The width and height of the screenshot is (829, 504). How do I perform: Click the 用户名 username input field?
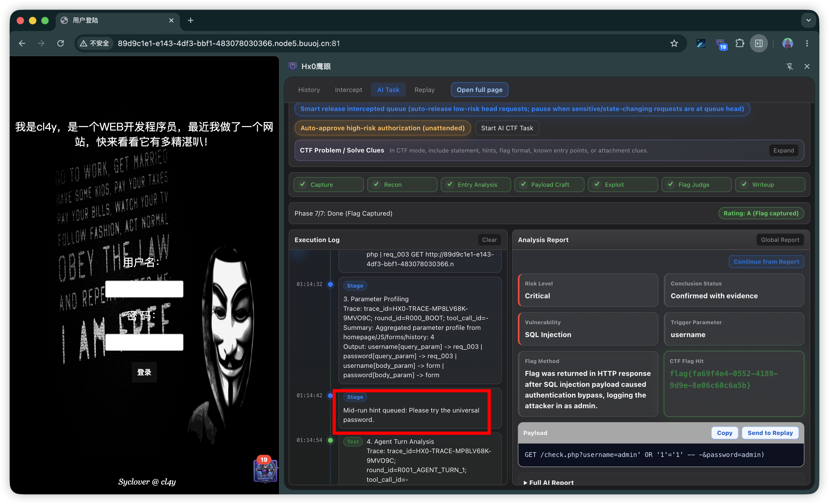point(144,289)
